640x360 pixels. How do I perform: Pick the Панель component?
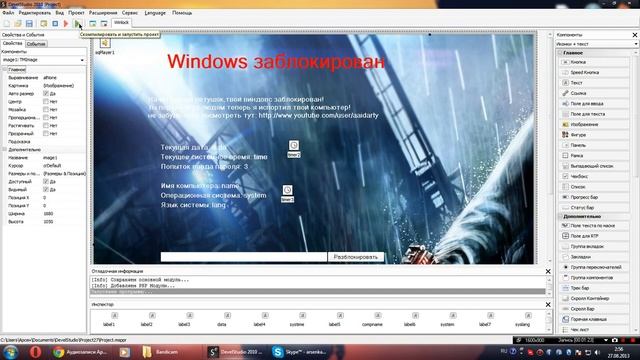click(594, 145)
